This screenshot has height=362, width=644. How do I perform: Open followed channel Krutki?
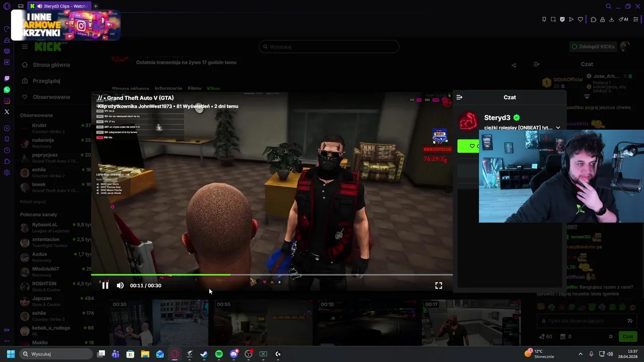(55, 128)
